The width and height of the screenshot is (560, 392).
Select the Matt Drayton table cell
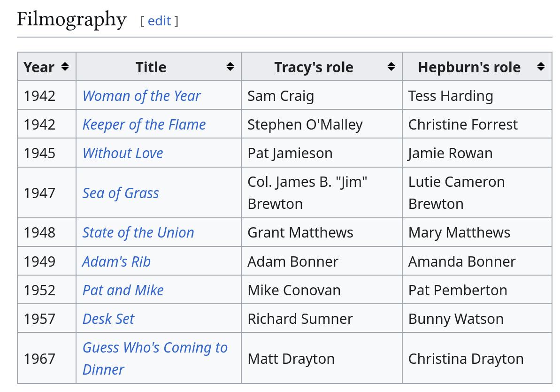point(322,358)
